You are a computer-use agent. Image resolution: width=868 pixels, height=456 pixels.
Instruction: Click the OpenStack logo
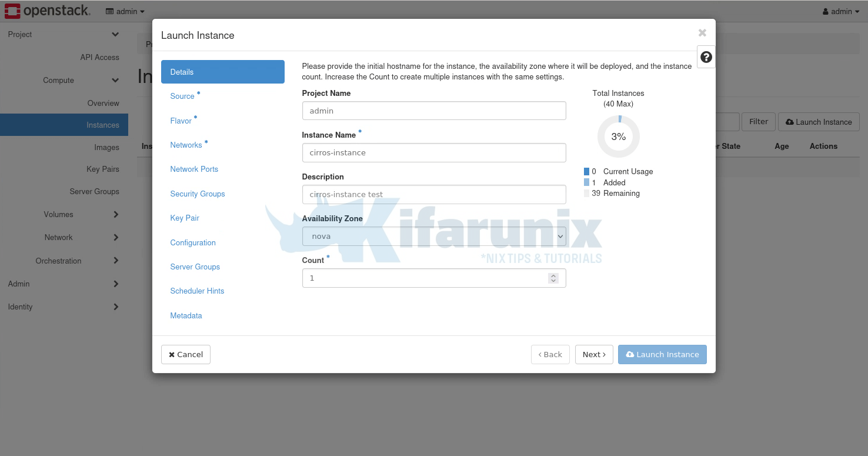pos(47,10)
